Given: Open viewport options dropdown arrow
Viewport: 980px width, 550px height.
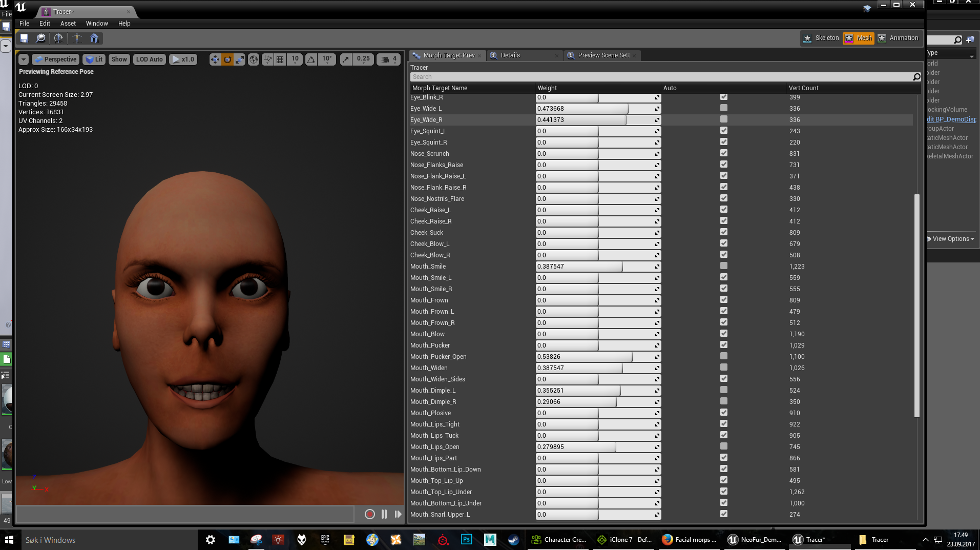Looking at the screenshot, I should click(24, 59).
